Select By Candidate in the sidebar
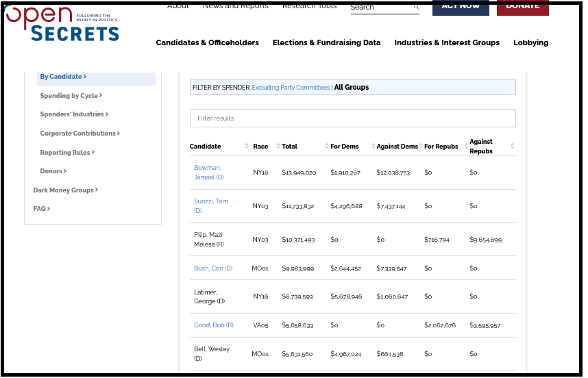Image resolution: width=588 pixels, height=378 pixels. 63,77
